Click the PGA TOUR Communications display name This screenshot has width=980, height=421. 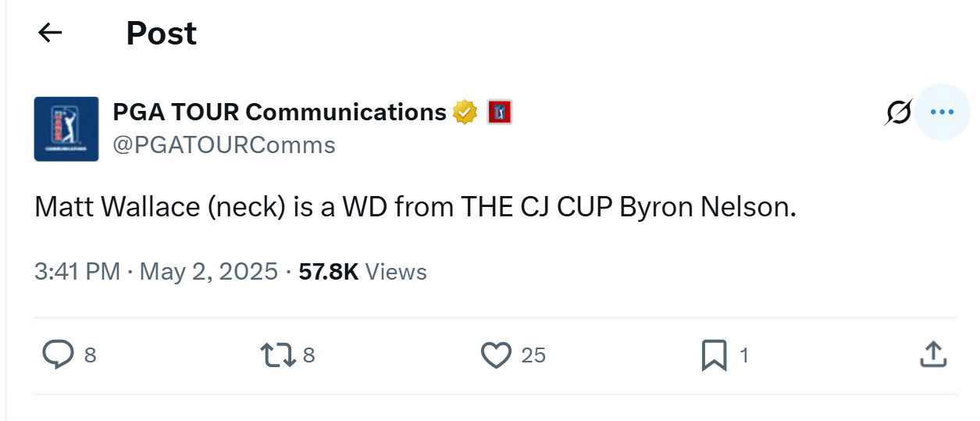(280, 112)
